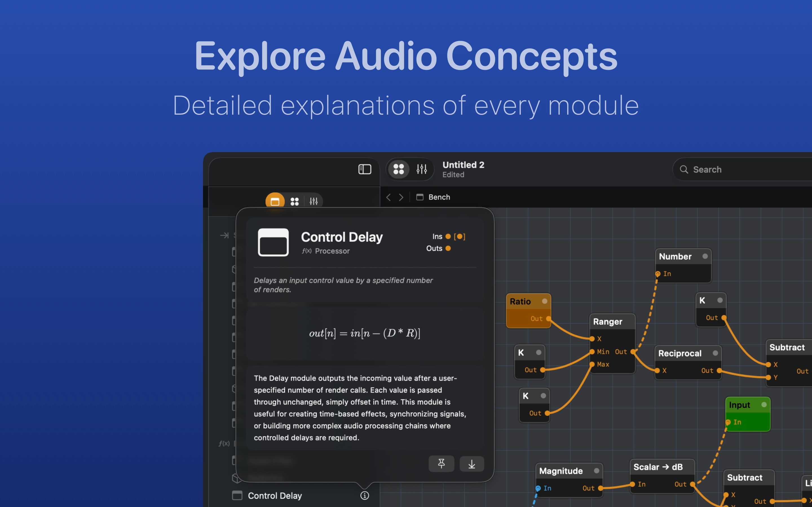812x507 pixels.
Task: Navigate forward with right chevron
Action: [401, 197]
